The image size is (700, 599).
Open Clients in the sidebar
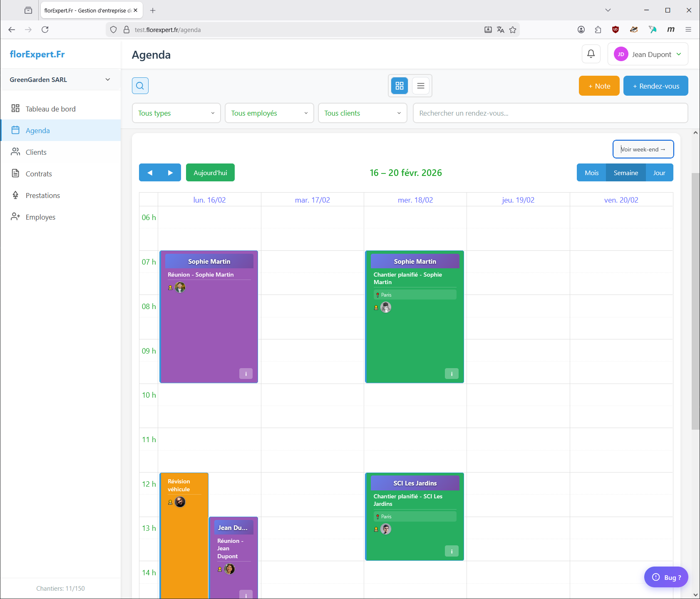coord(36,152)
